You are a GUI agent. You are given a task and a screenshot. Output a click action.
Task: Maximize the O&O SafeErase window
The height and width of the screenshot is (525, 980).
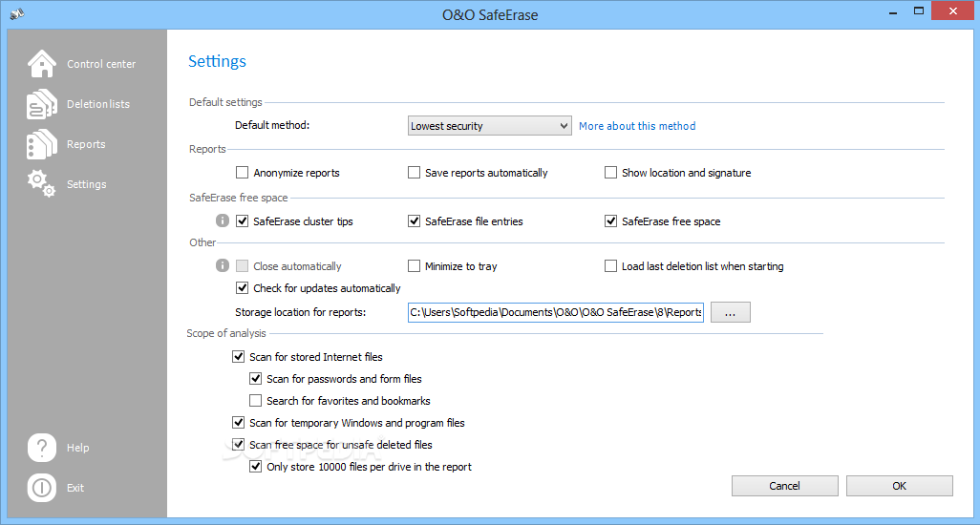pos(919,10)
